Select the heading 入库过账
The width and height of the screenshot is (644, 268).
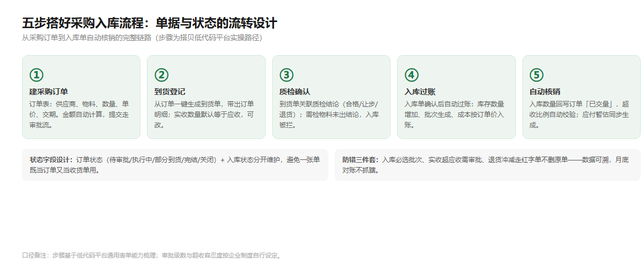pyautogui.click(x=420, y=92)
